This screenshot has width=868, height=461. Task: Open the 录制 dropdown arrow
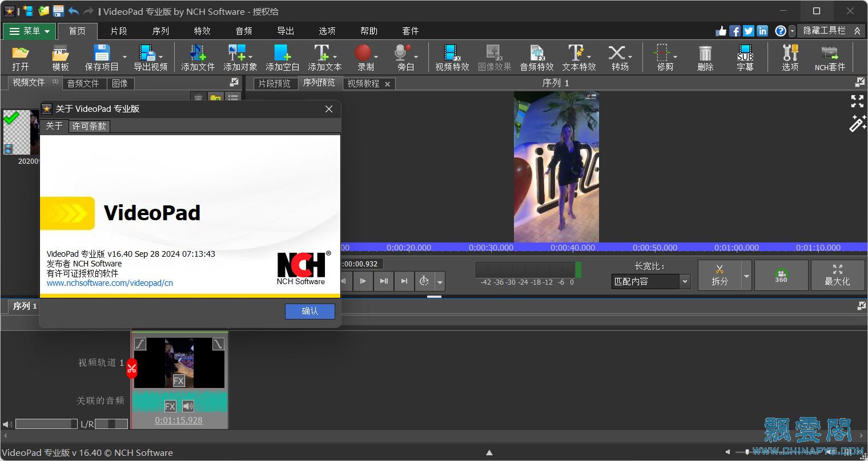[x=376, y=56]
